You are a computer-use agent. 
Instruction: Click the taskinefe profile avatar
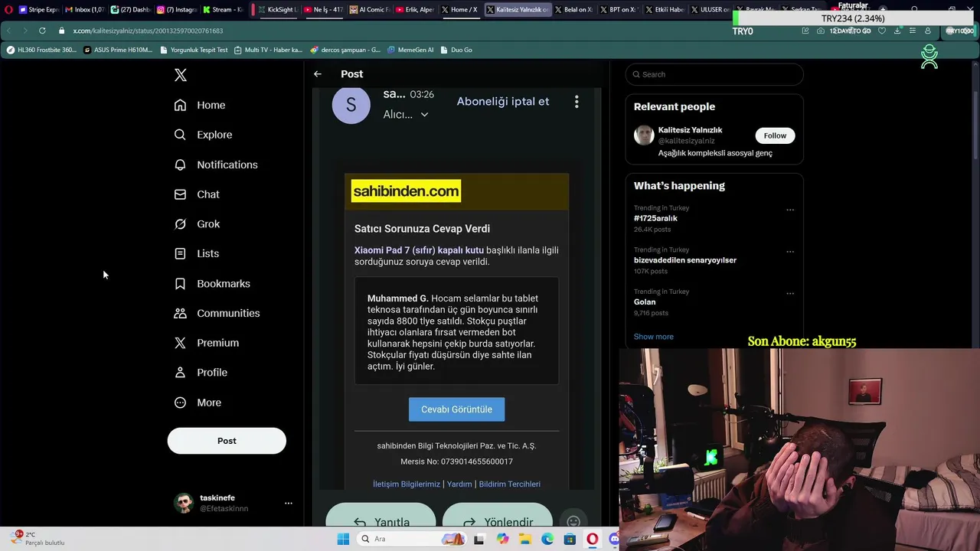point(184,503)
